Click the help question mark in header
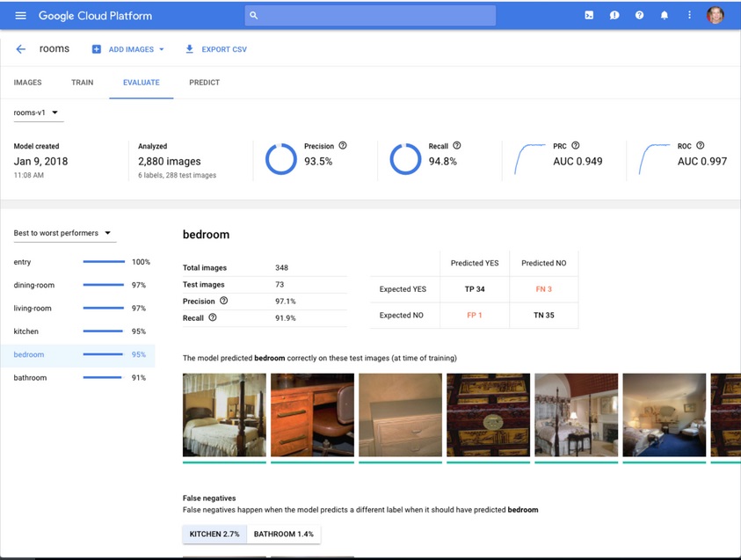 pyautogui.click(x=639, y=16)
